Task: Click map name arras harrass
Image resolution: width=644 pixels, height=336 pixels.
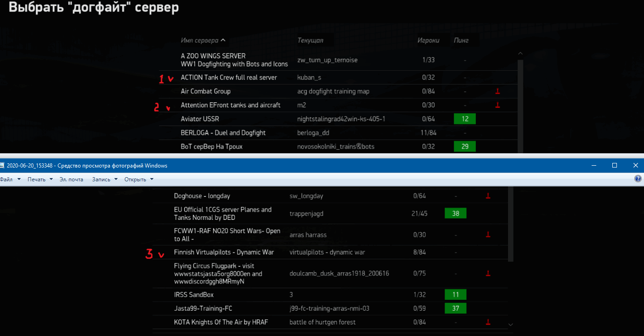Action: pyautogui.click(x=308, y=235)
